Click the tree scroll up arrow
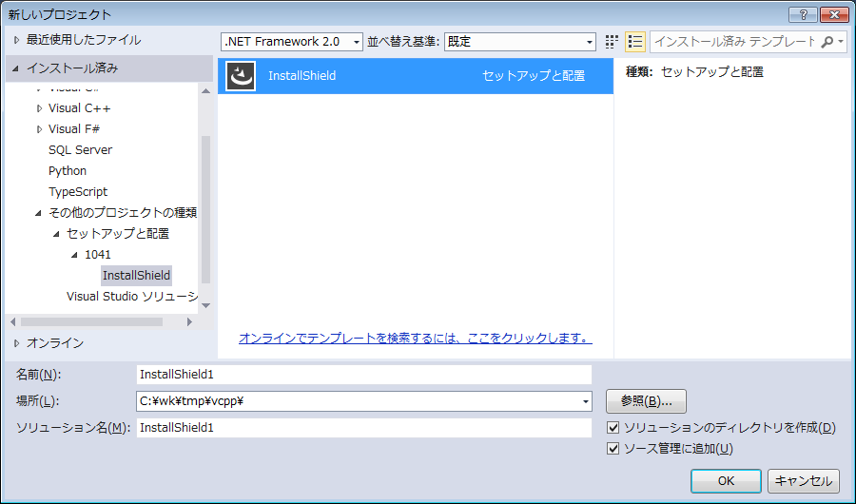The image size is (856, 504). coord(205,91)
